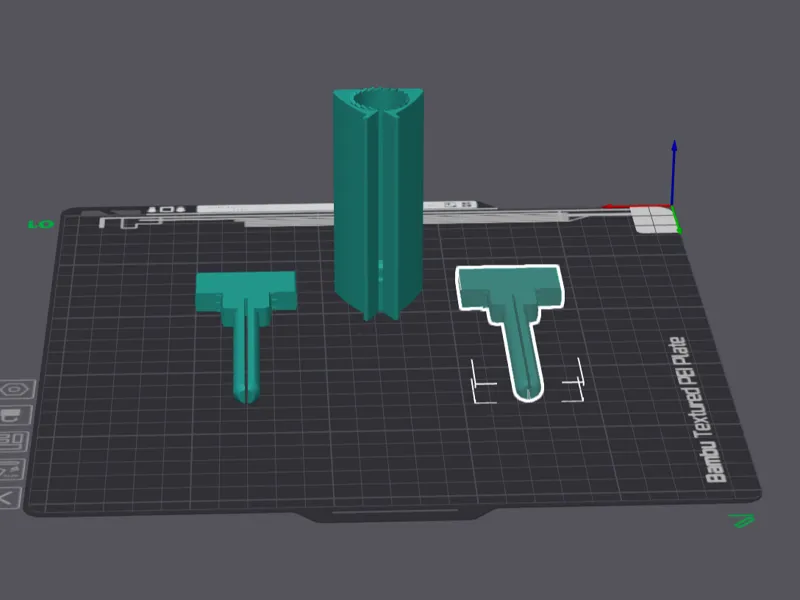Click the light grey plate corner square
800x600 pixels.
coord(655,220)
